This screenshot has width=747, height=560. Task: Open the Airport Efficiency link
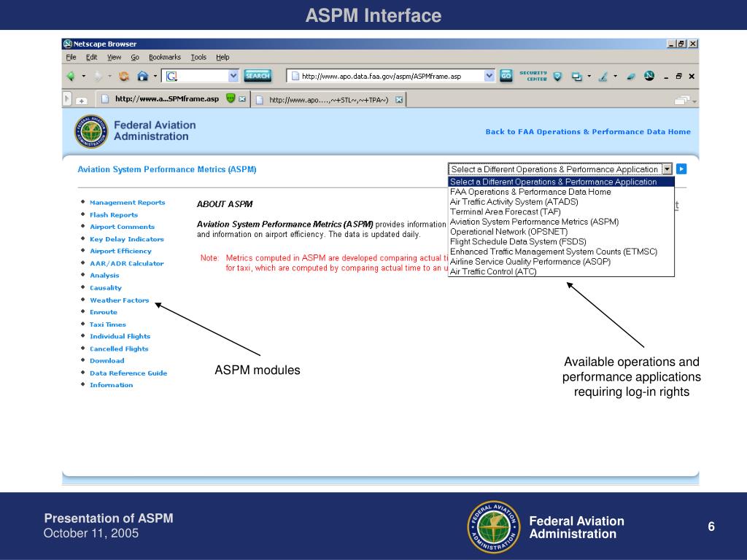120,251
